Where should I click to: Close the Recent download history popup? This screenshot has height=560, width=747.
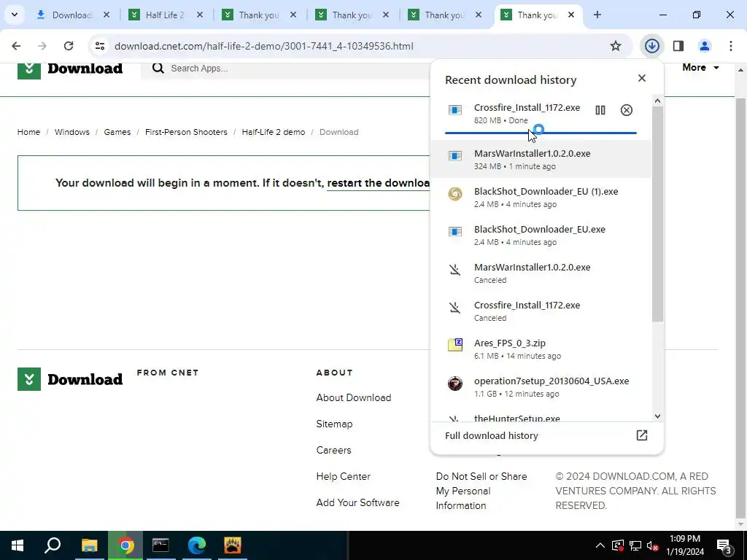[642, 78]
